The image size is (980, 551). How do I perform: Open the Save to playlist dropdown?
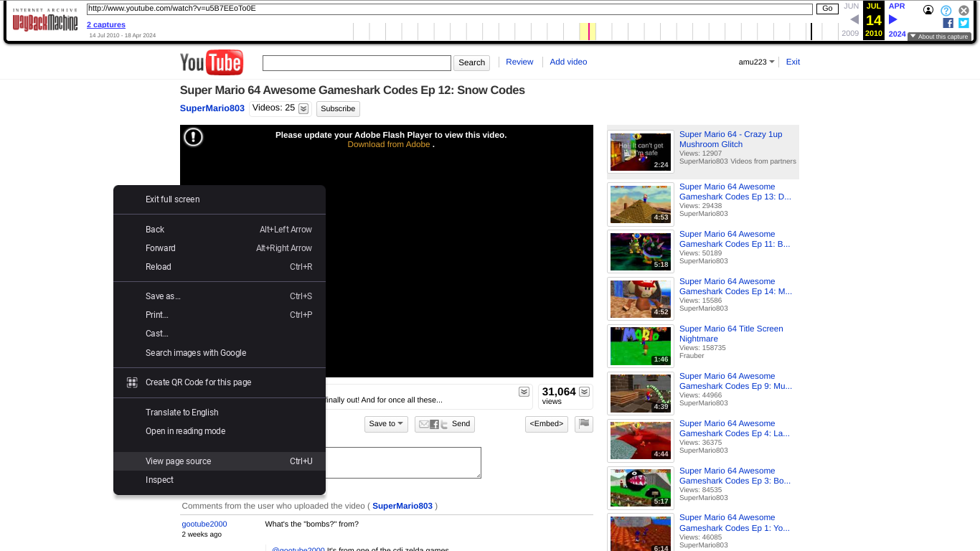pos(385,424)
